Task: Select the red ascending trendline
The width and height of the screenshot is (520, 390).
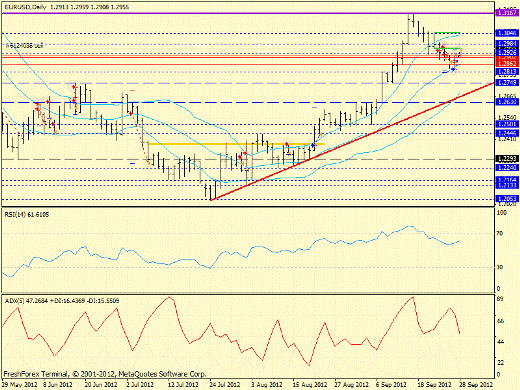Action: coord(352,141)
